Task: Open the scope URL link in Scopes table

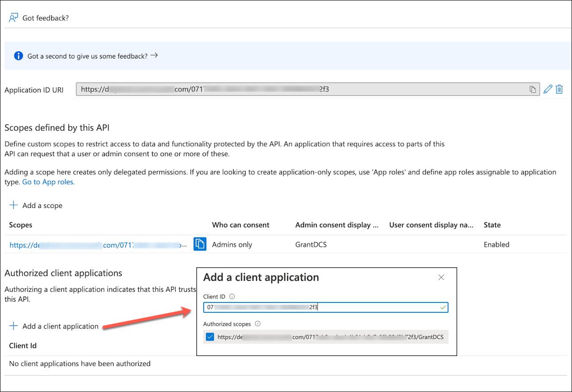Action: point(97,245)
